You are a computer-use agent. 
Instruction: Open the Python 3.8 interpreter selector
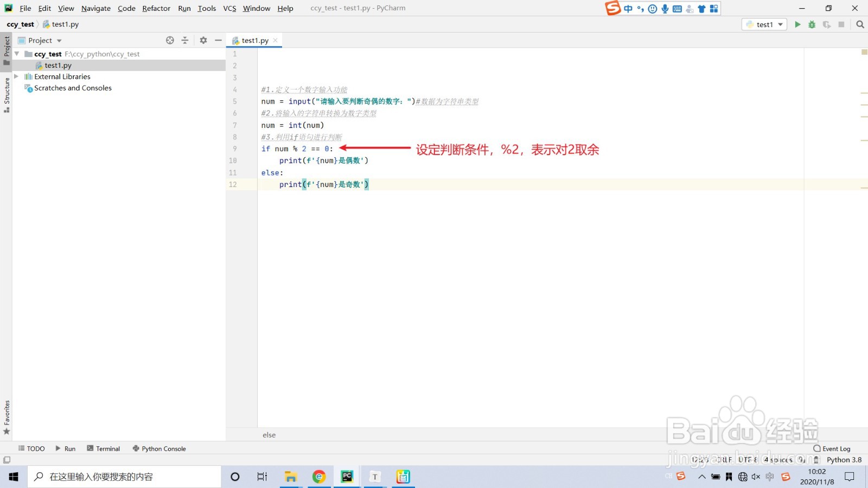pyautogui.click(x=844, y=460)
